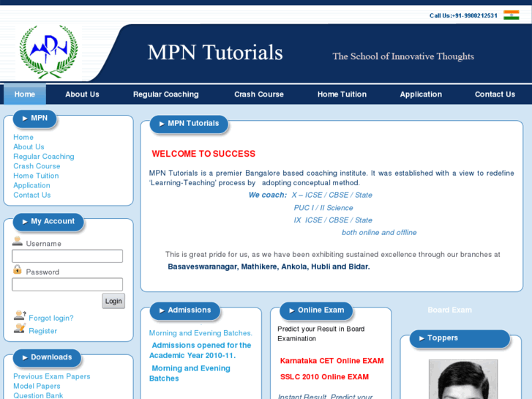The width and height of the screenshot is (532, 399).
Task: Click the Indian flag icon
Action: click(x=511, y=15)
